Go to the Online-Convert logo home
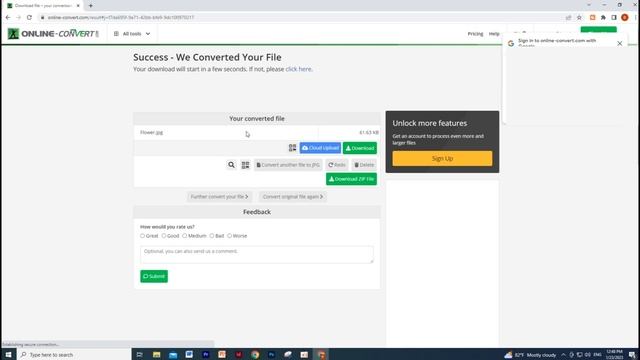Screen dimensions: 640x360 point(53,33)
